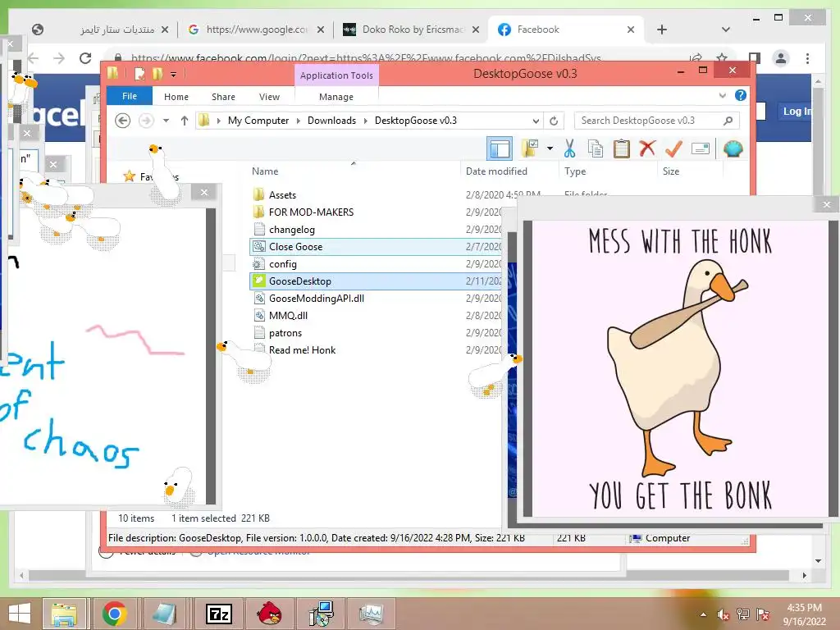Viewport: 840px width, 630px height.
Task: Select Read me! Honk file
Action: tap(302, 349)
